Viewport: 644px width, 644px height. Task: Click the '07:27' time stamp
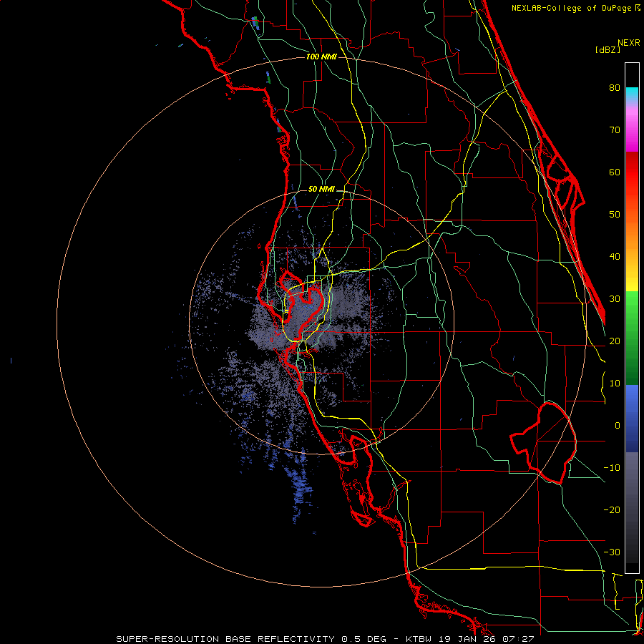coord(518,639)
